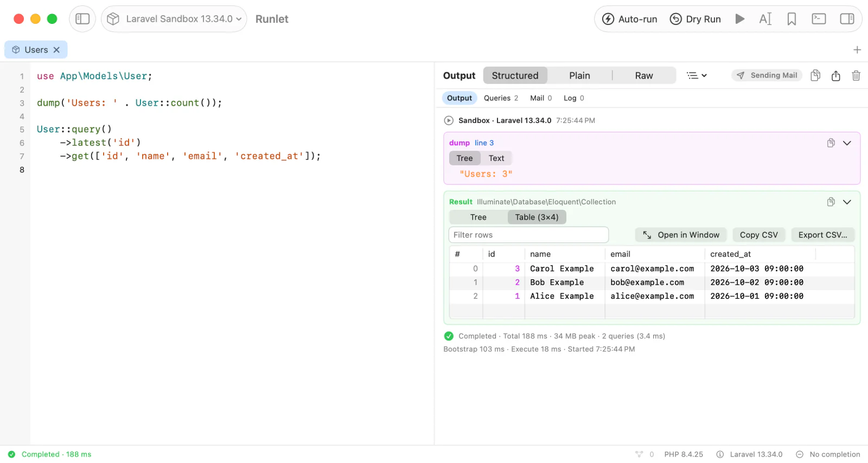Click PHP 8.4.25 in status bar
The width and height of the screenshot is (868, 463).
(x=684, y=454)
